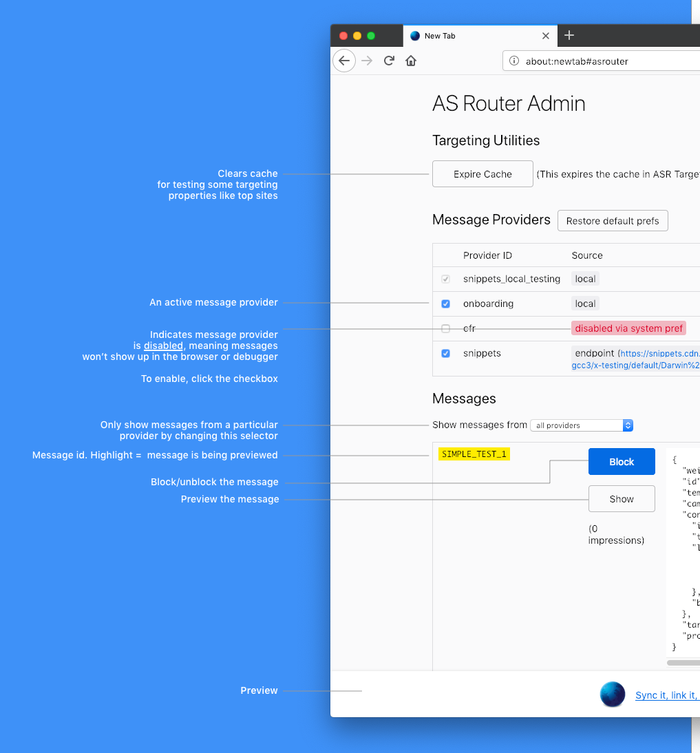700x753 pixels.
Task: Open the all providers selector
Action: click(582, 425)
